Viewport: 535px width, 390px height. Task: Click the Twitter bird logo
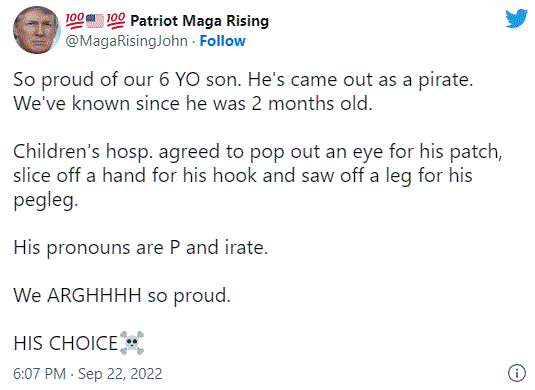click(516, 18)
